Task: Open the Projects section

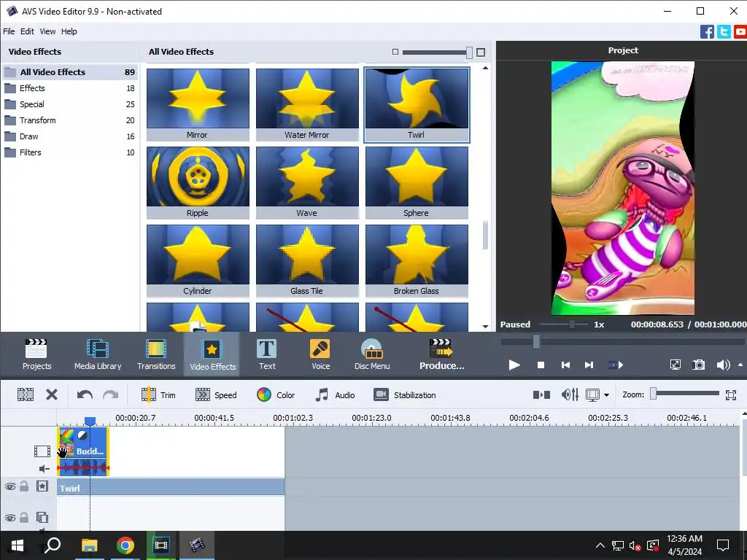Action: point(36,354)
